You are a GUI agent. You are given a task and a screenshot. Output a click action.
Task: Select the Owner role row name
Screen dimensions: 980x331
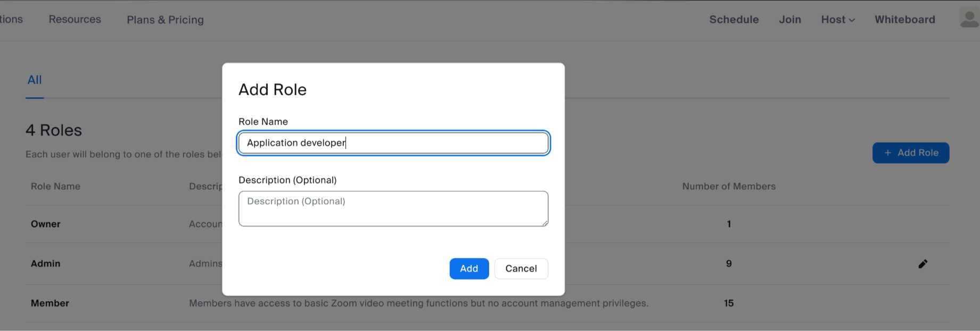pyautogui.click(x=46, y=224)
